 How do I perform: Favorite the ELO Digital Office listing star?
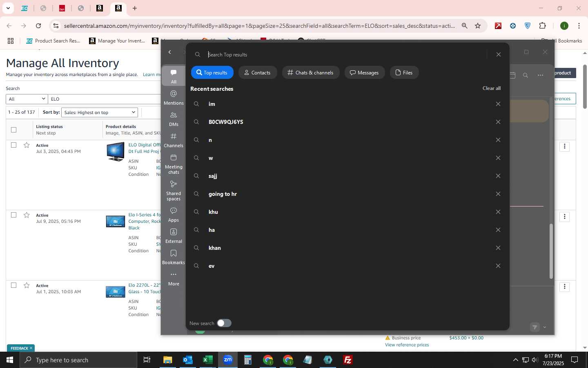27,145
